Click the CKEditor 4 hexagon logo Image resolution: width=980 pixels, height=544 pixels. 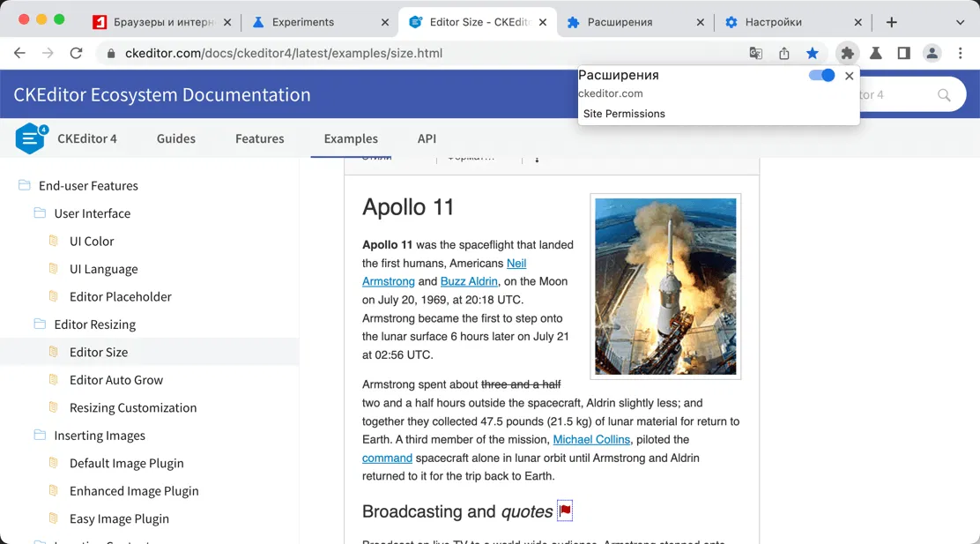pyautogui.click(x=31, y=138)
